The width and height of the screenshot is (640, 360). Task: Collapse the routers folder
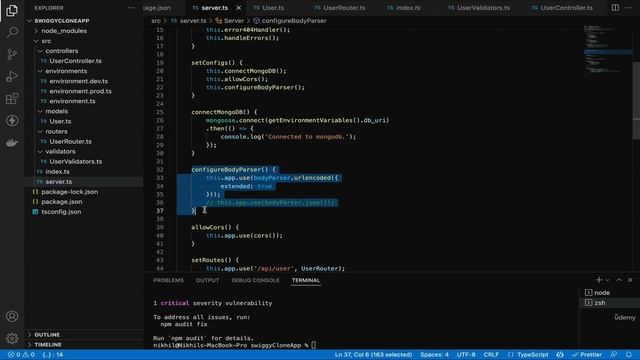coord(56,131)
